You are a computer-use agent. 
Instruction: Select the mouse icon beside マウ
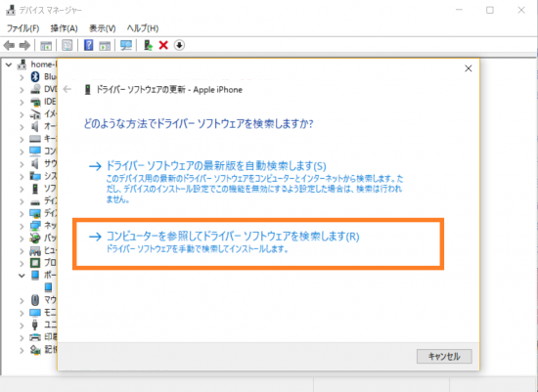pos(35,300)
